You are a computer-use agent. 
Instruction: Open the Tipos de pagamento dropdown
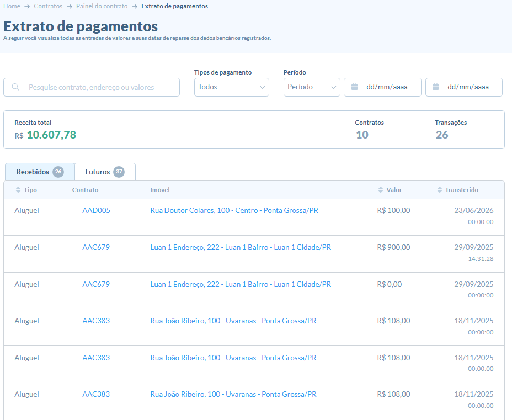tap(232, 87)
